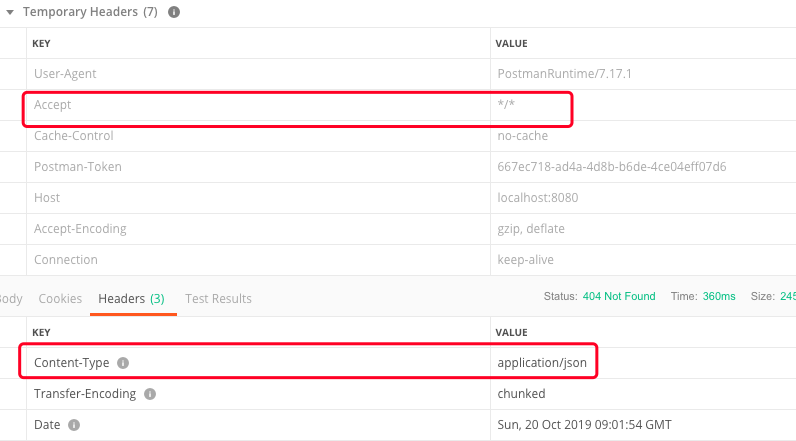Click the 360ms response time value
Screen dimensions: 796x441
point(718,297)
